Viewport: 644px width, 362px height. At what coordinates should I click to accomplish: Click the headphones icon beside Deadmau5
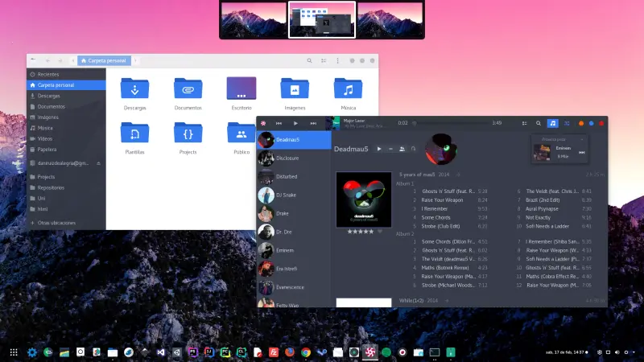coord(414,149)
